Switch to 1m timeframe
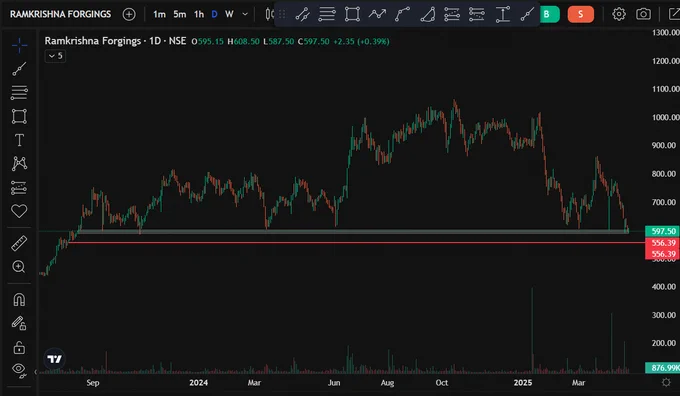 [159, 14]
